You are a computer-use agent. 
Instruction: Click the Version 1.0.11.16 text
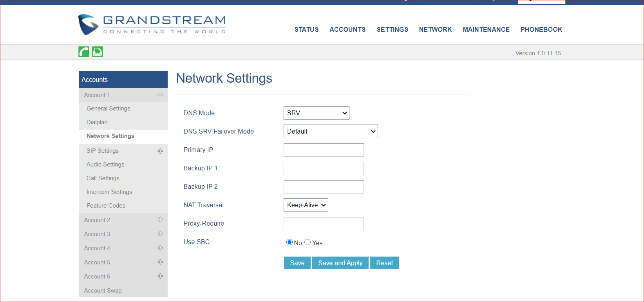point(538,53)
